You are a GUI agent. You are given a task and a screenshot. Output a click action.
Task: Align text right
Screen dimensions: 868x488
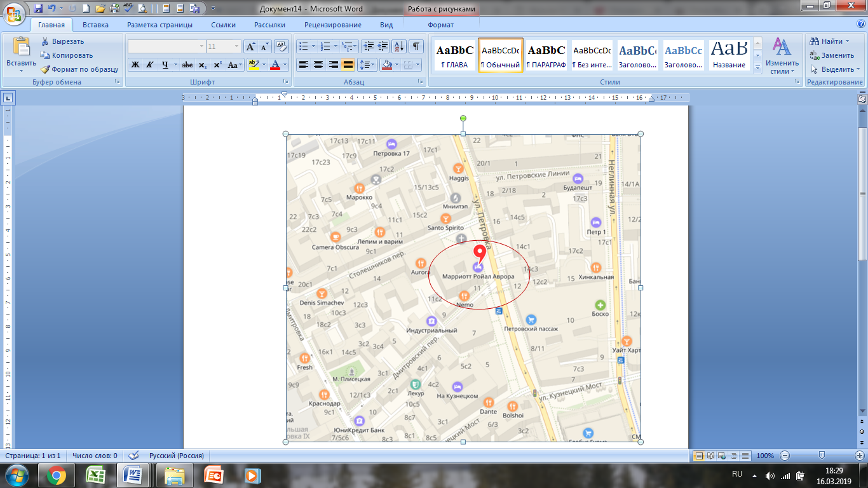[333, 65]
